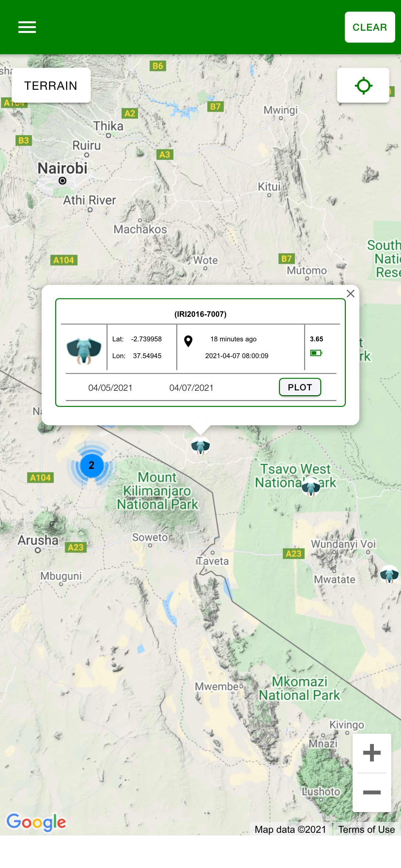Click the Map data ©2021 text
The width and height of the screenshot is (401, 868).
(x=291, y=830)
